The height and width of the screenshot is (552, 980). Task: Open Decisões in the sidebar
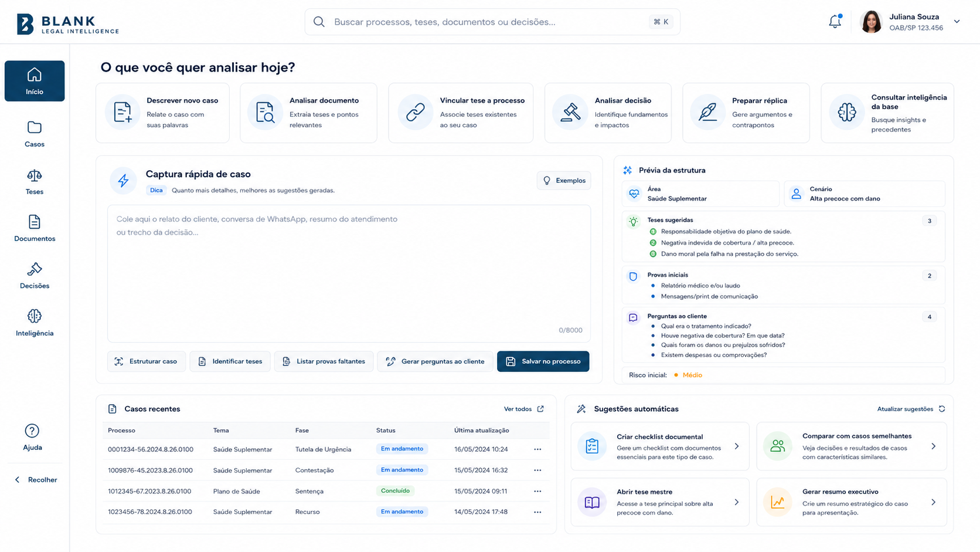[35, 276]
